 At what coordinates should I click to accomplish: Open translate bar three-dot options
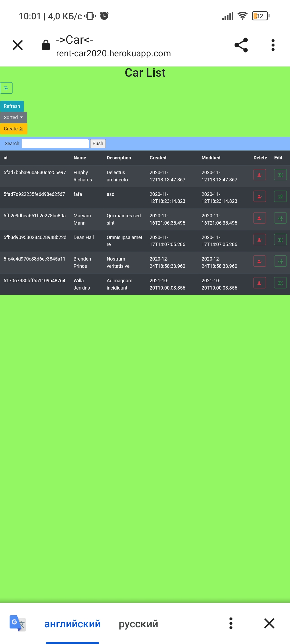pyautogui.click(x=231, y=623)
